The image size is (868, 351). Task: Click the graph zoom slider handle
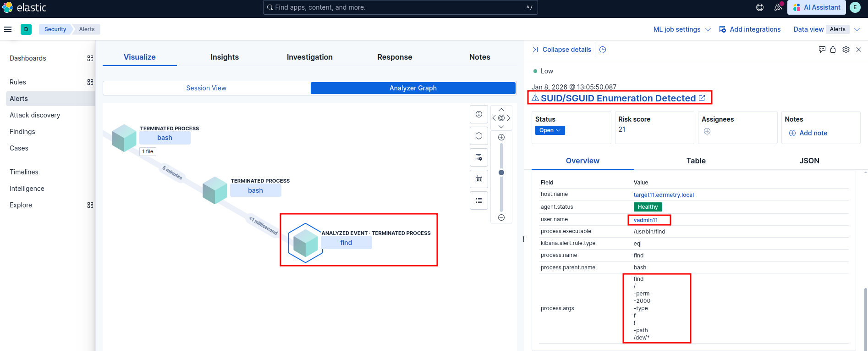click(501, 173)
